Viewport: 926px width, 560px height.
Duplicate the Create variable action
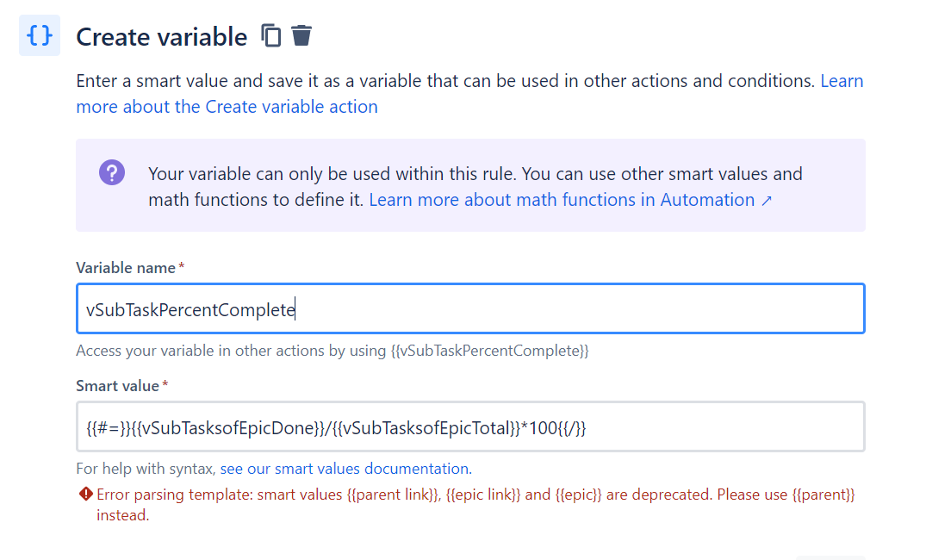[x=271, y=35]
